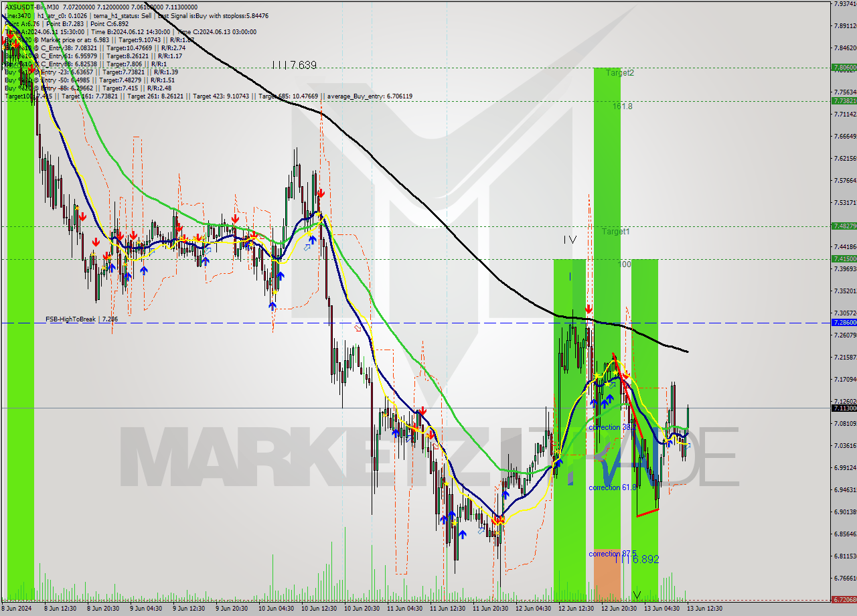
Task: Select the 'correction 87.5' label
Action: tap(612, 554)
